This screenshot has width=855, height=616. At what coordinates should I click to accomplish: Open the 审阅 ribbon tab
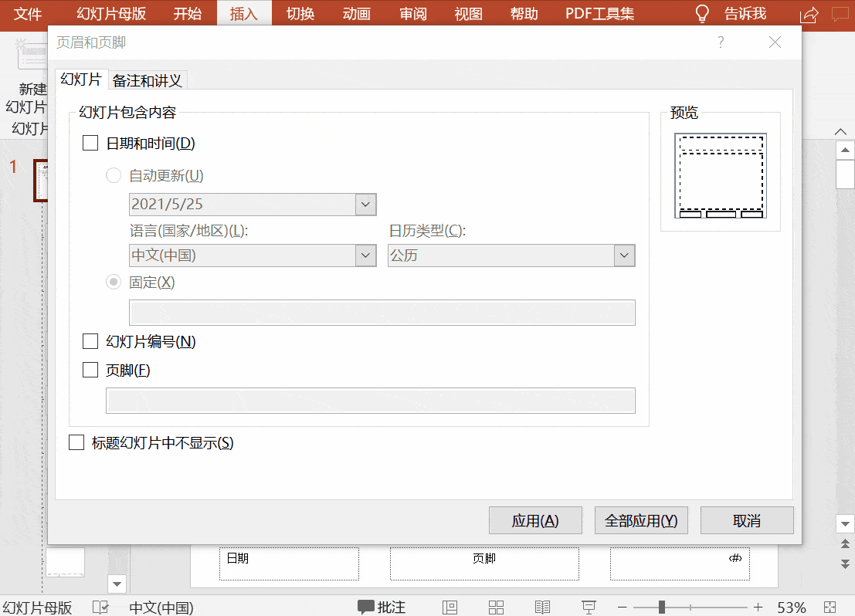coord(412,13)
